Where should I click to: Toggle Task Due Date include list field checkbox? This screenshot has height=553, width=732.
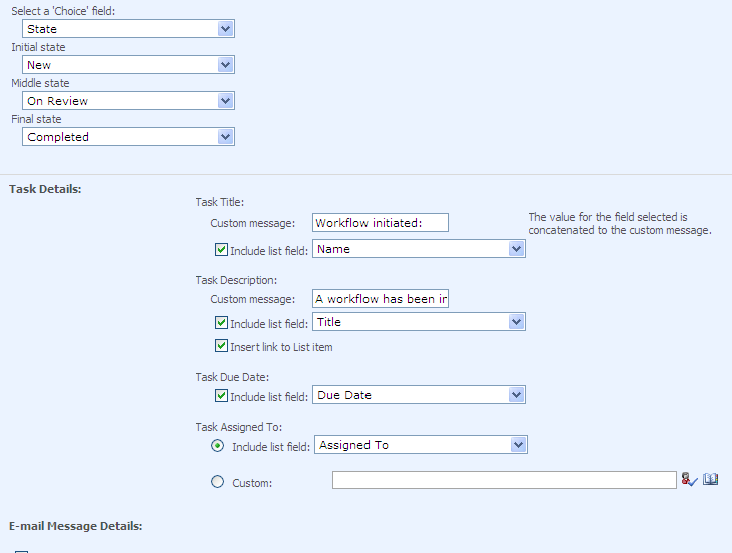(x=222, y=395)
